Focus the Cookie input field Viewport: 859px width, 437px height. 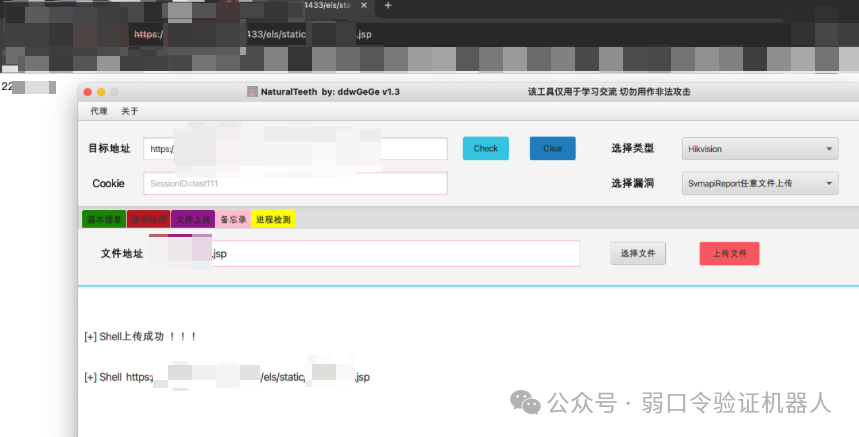click(295, 183)
